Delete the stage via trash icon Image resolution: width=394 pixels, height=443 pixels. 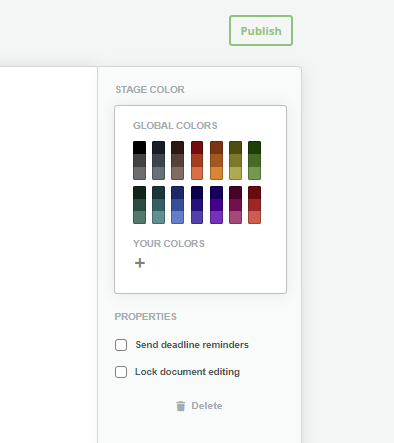pyautogui.click(x=180, y=406)
